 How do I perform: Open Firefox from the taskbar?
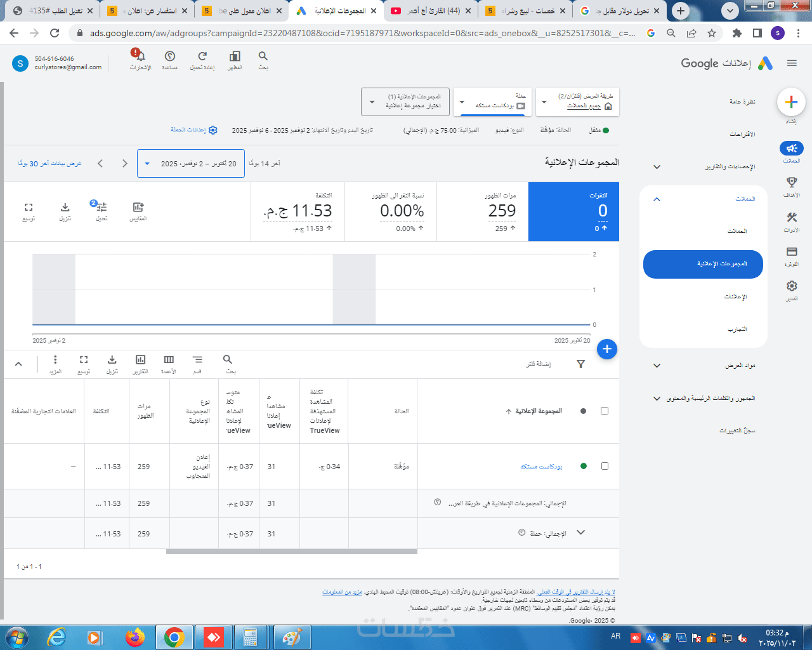coord(134,637)
